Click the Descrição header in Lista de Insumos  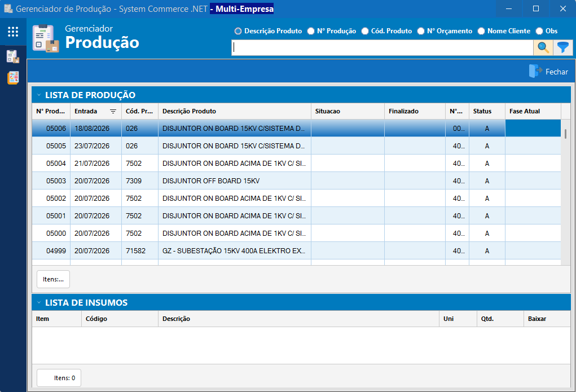pos(298,319)
